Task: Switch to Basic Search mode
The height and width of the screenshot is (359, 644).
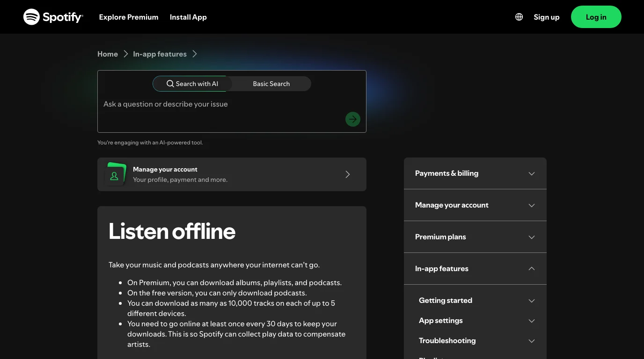Action: point(271,84)
